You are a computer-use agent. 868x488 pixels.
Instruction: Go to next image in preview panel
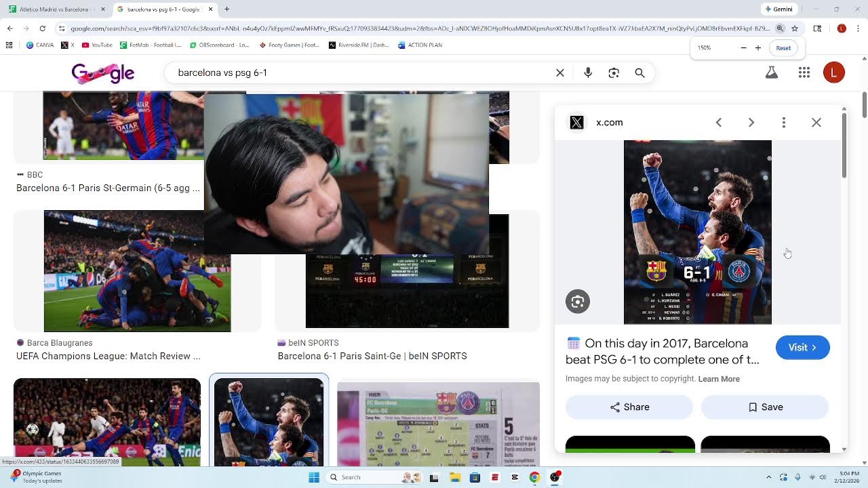(x=751, y=123)
